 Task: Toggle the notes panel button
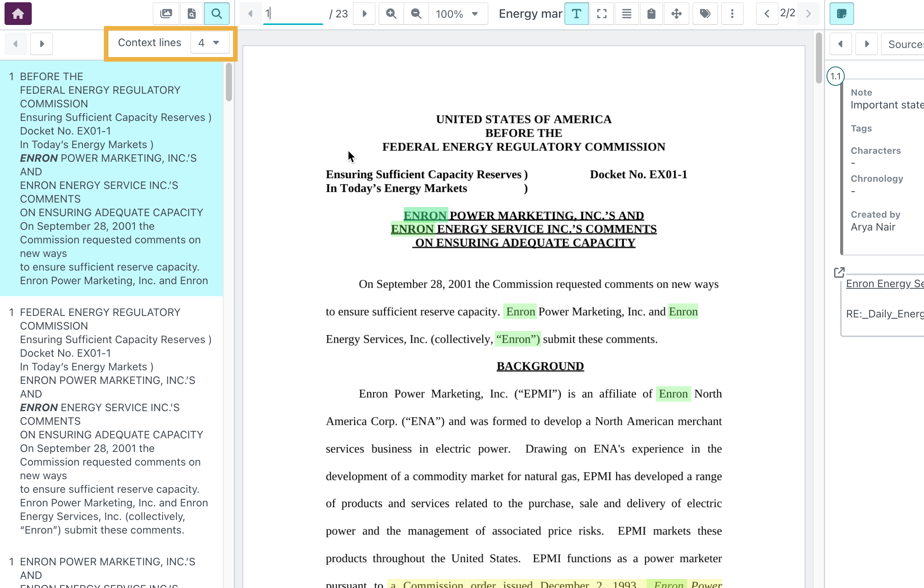tap(841, 14)
